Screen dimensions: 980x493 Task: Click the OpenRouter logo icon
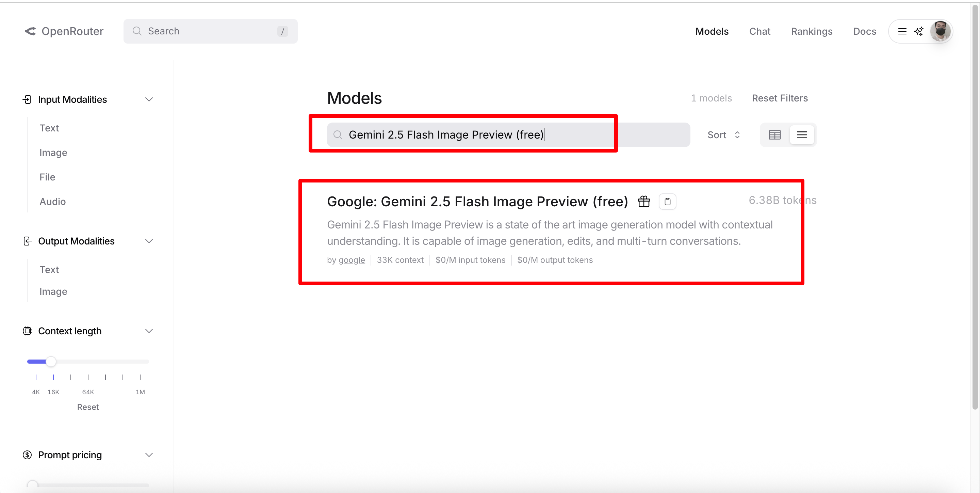tap(30, 31)
